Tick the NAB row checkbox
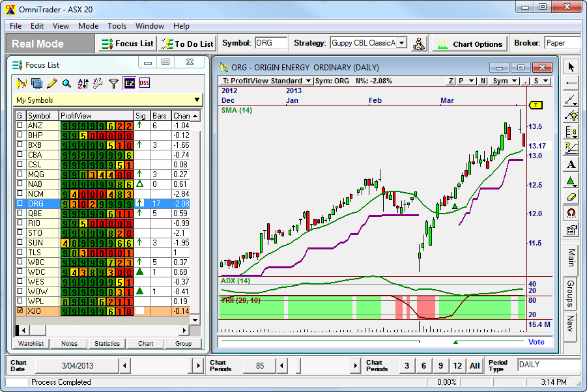Screen dimensions: 587x392 (x=20, y=184)
